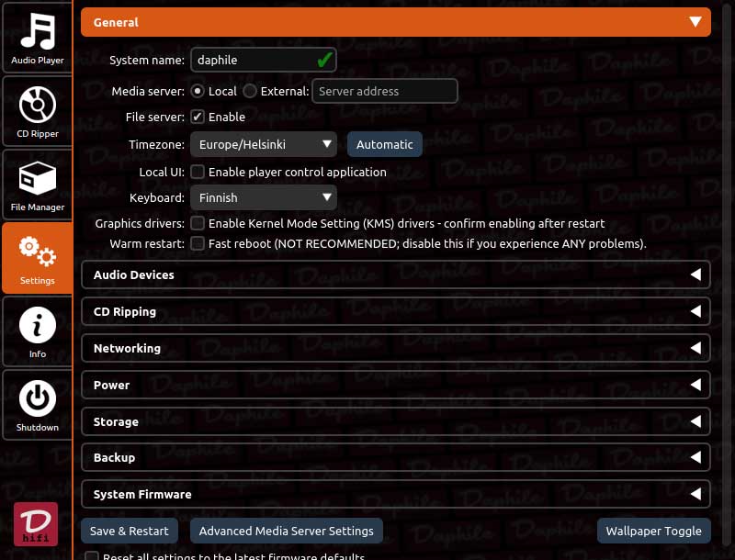Expand the Backup section
The width and height of the screenshot is (735, 560).
pyautogui.click(x=396, y=457)
